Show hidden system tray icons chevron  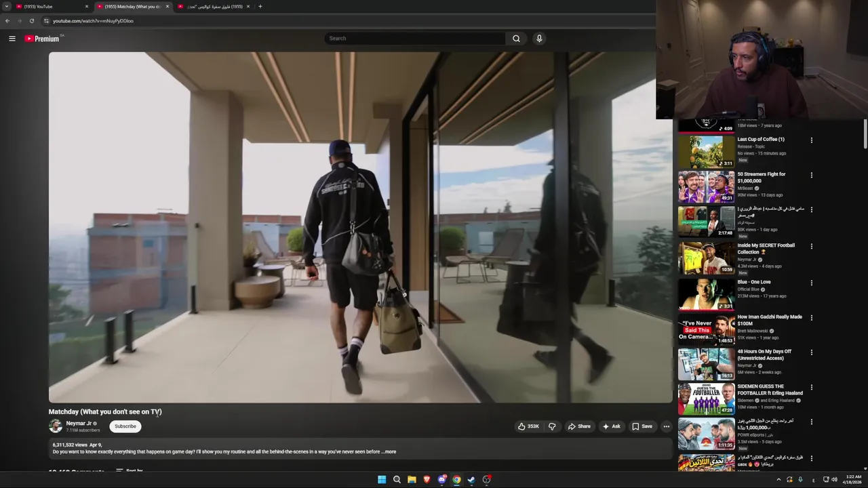click(778, 480)
